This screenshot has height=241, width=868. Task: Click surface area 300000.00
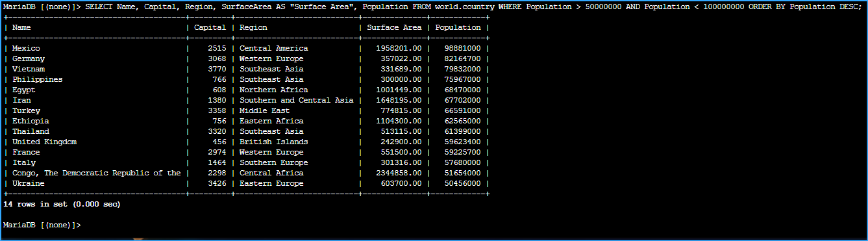[401, 80]
